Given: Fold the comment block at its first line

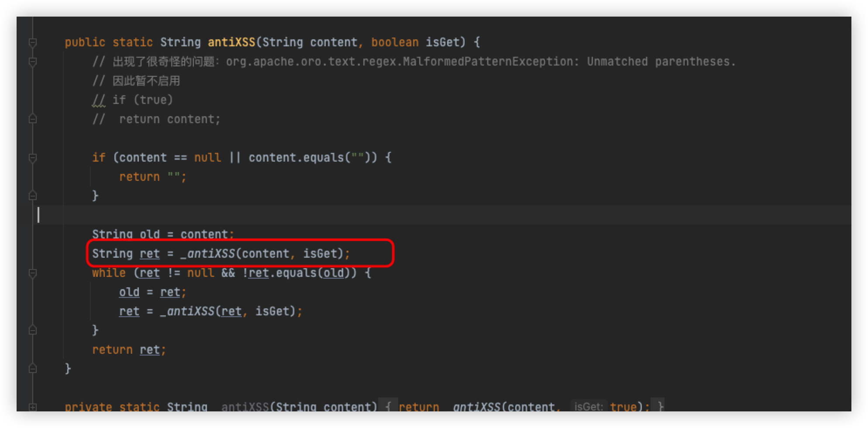Looking at the screenshot, I should click(x=33, y=62).
